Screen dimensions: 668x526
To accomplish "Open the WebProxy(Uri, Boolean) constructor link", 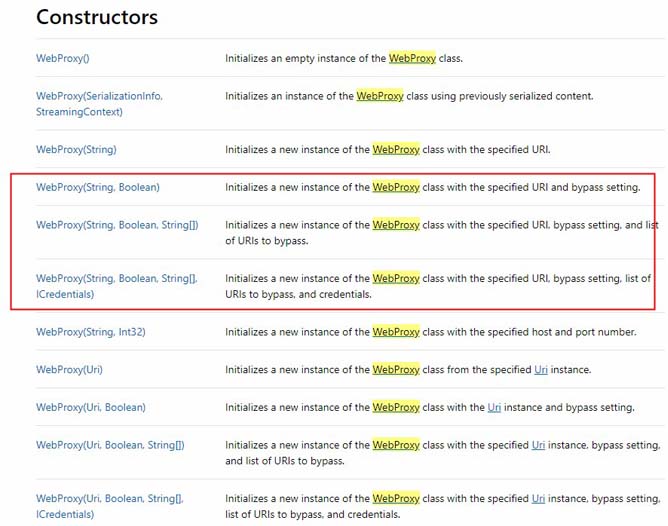I will point(90,407).
